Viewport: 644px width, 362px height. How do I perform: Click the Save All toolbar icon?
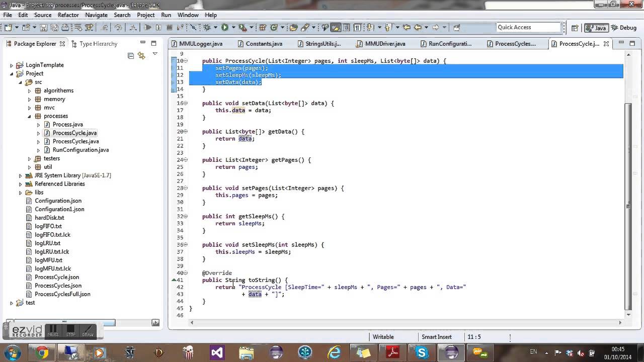[54, 28]
